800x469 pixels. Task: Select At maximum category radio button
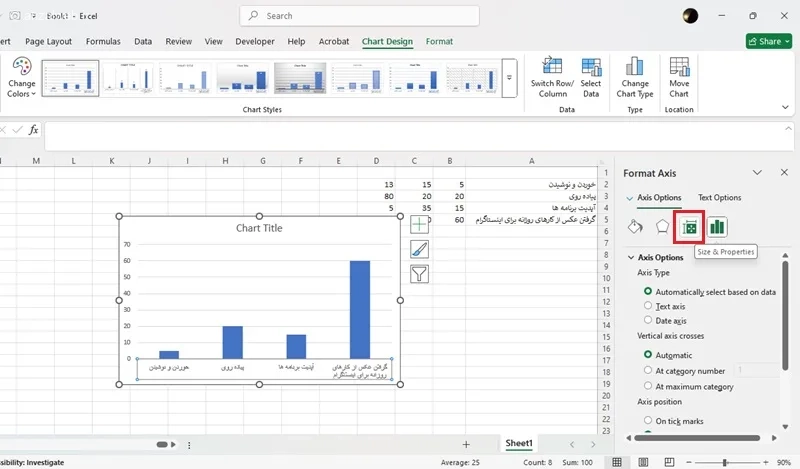[x=649, y=385]
